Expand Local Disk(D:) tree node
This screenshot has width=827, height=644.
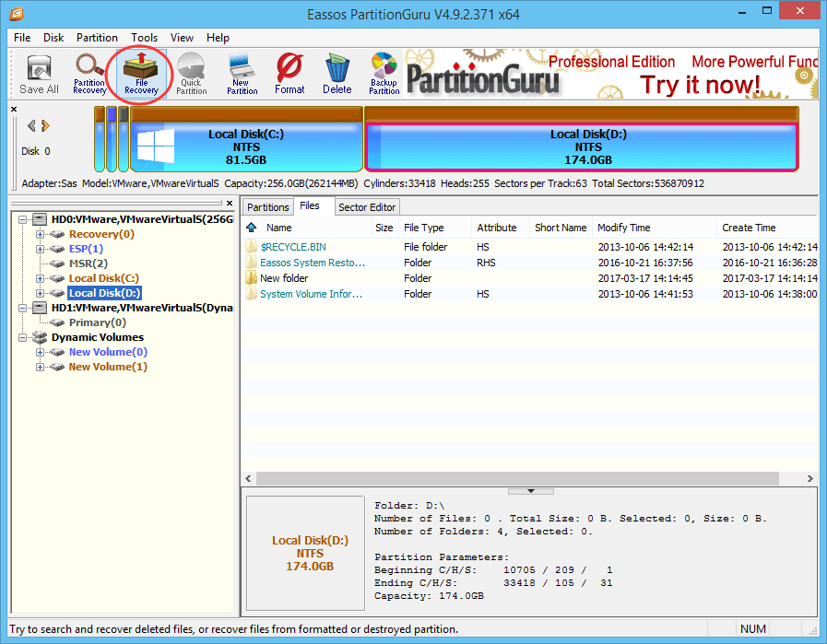tap(40, 293)
